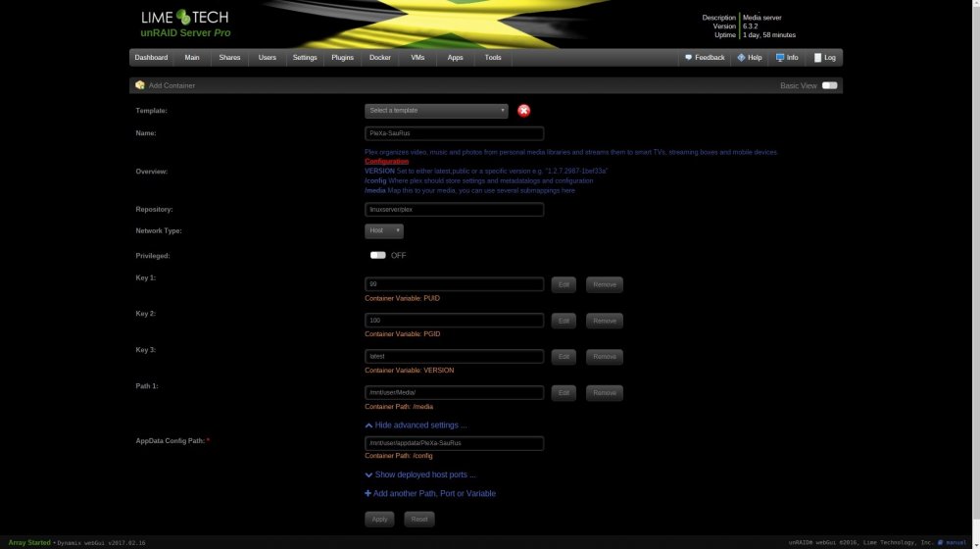Image resolution: width=980 pixels, height=549 pixels.
Task: Click the red Configuration link
Action: tap(387, 162)
